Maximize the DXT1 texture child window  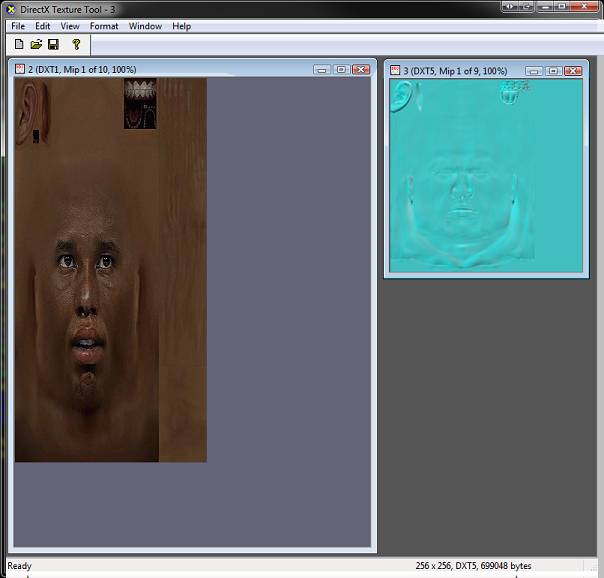click(x=341, y=70)
